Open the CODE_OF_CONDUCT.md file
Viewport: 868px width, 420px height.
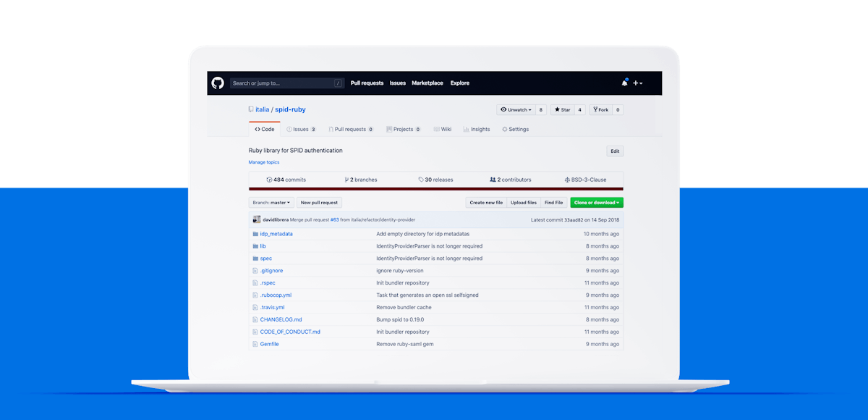click(x=290, y=332)
